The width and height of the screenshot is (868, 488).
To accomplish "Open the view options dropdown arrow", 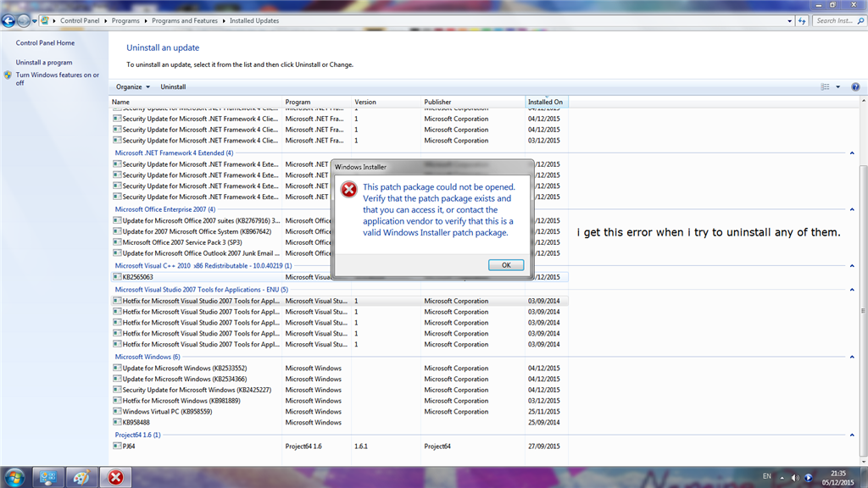I will (x=837, y=87).
